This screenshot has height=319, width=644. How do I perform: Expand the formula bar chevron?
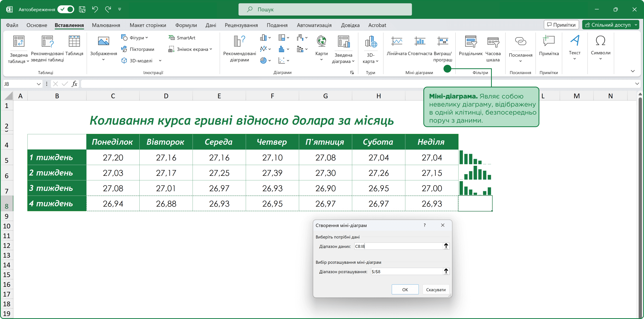tap(637, 84)
